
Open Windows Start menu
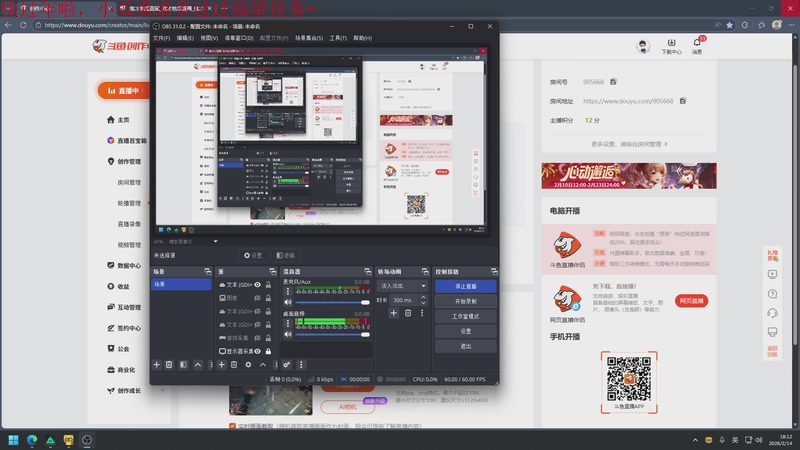(x=14, y=440)
